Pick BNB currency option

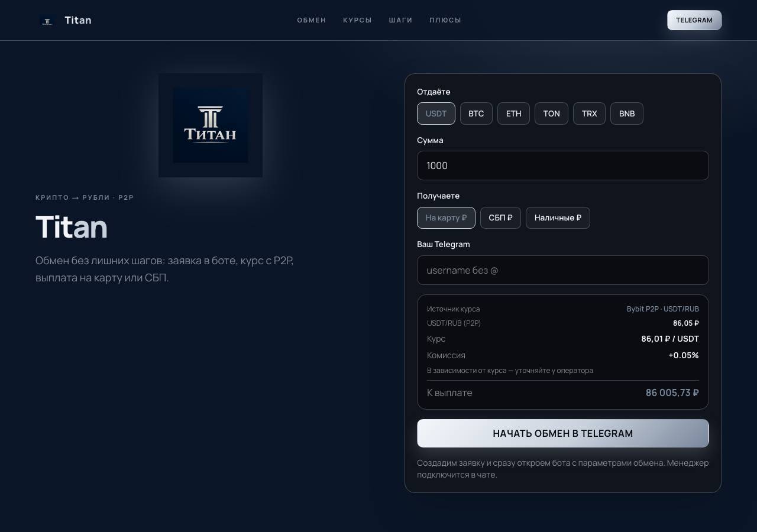(x=627, y=113)
